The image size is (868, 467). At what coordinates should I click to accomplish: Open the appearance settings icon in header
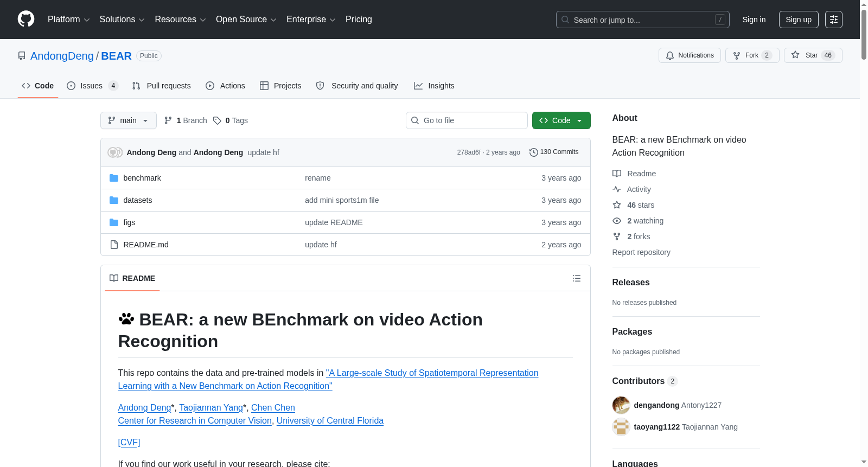pyautogui.click(x=834, y=20)
